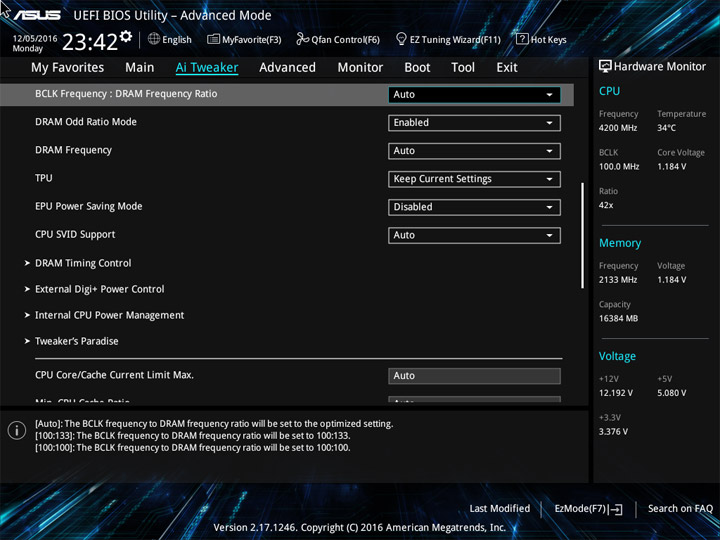Click the BCLK value 100.0 MHz
This screenshot has width=720, height=540.
[x=619, y=167]
